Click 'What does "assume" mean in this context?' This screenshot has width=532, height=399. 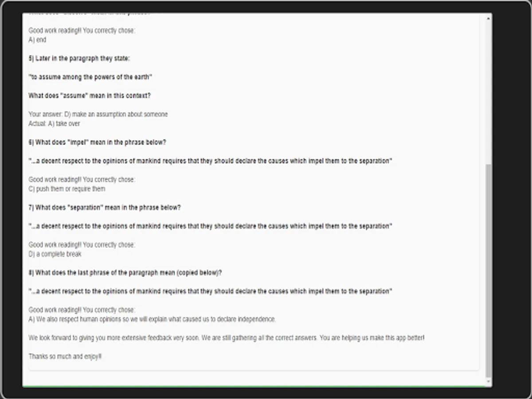[90, 96]
